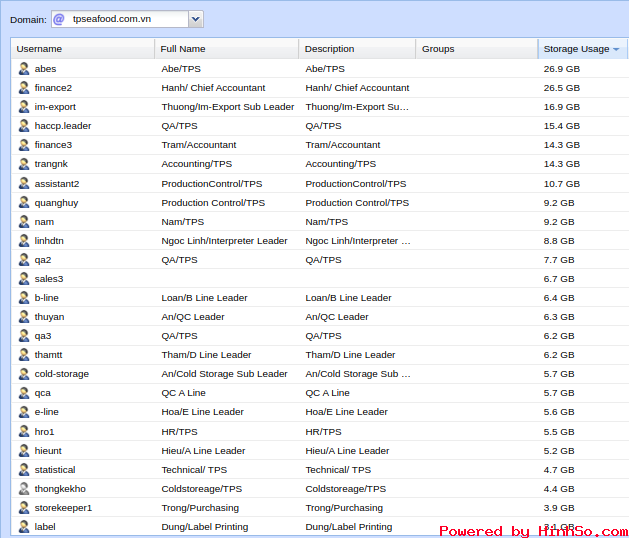This screenshot has width=629, height=538.
Task: Click user icon for sales3
Action: tap(24, 278)
